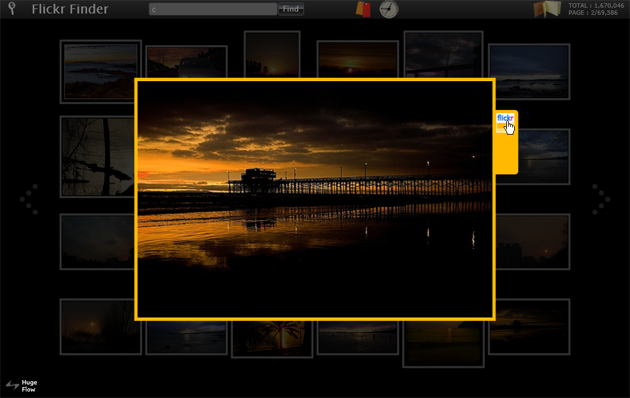Select the blue dusk sea thumbnail at top right
The width and height of the screenshot is (630, 398).
click(529, 71)
